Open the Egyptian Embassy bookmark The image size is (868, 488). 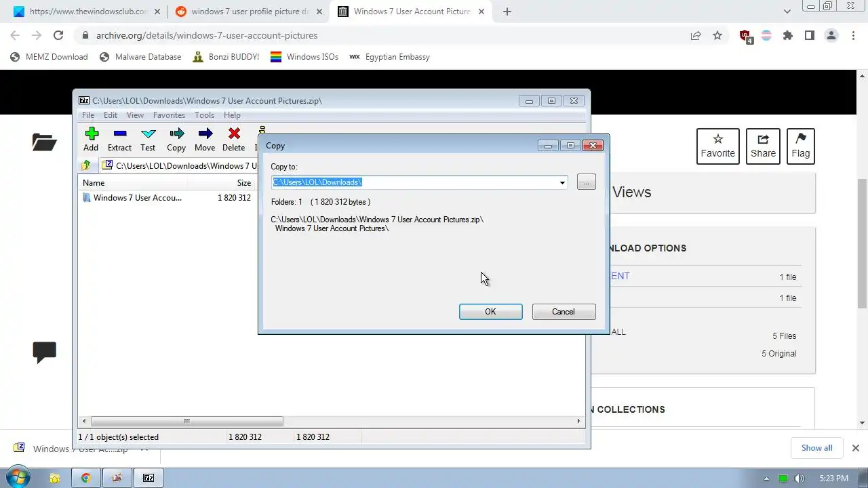(x=390, y=57)
